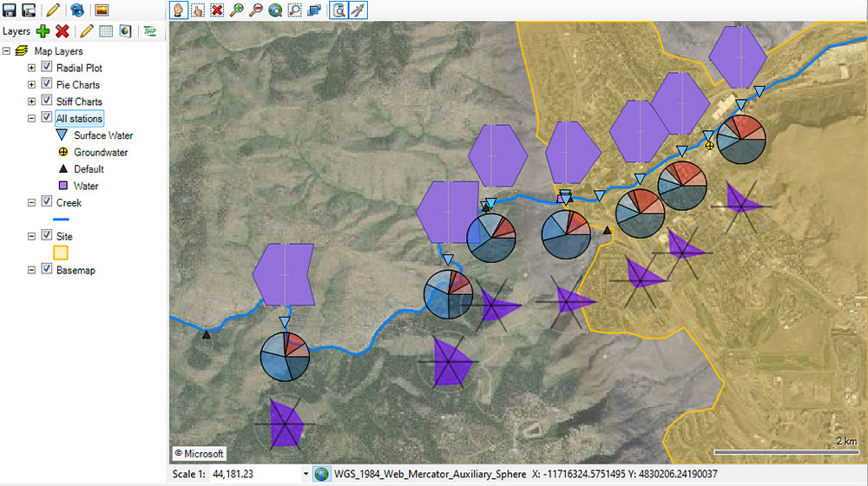Click the Site layer yellow color swatch
This screenshot has width=868, height=486.
pos(62,253)
